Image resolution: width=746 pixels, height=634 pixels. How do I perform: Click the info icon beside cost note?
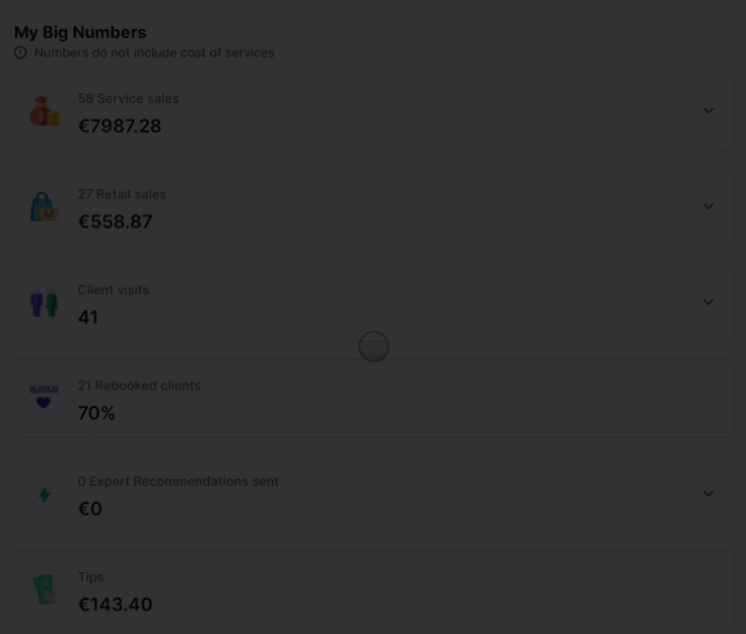[20, 52]
